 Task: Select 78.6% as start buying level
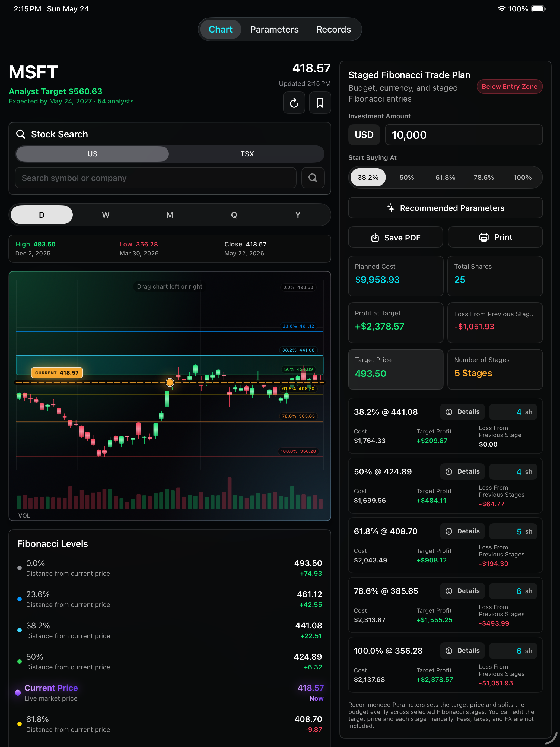tap(484, 178)
